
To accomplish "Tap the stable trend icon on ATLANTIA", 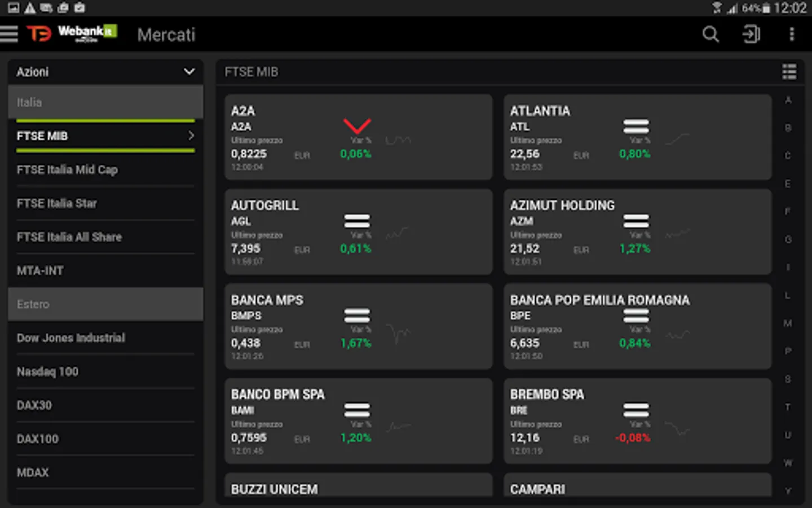I will coord(636,126).
